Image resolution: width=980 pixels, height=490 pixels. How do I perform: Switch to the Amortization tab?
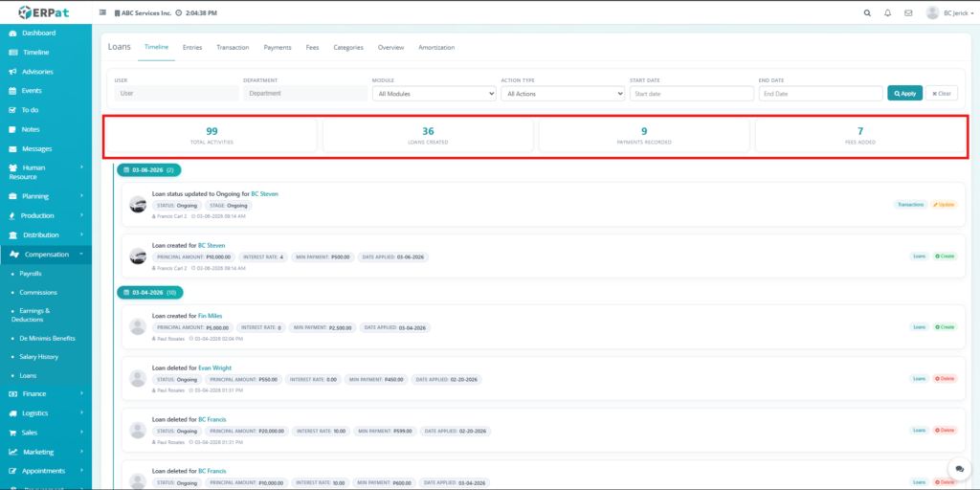(435, 47)
